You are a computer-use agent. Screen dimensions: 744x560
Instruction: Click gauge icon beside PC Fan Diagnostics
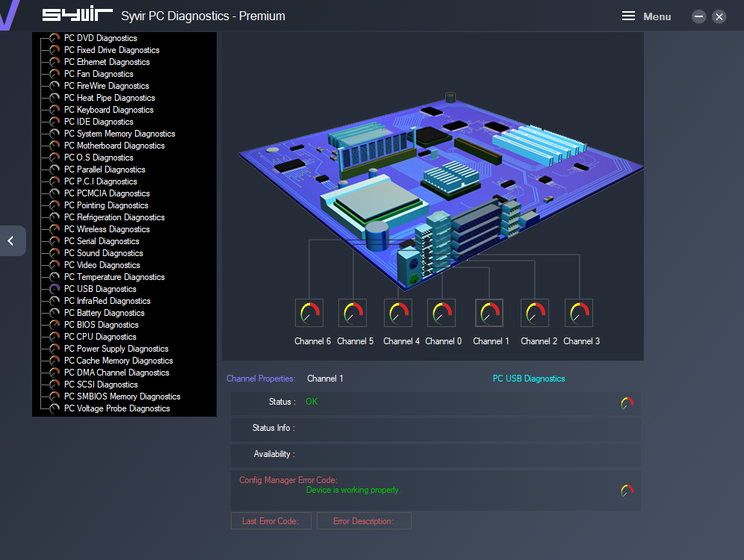click(x=55, y=74)
